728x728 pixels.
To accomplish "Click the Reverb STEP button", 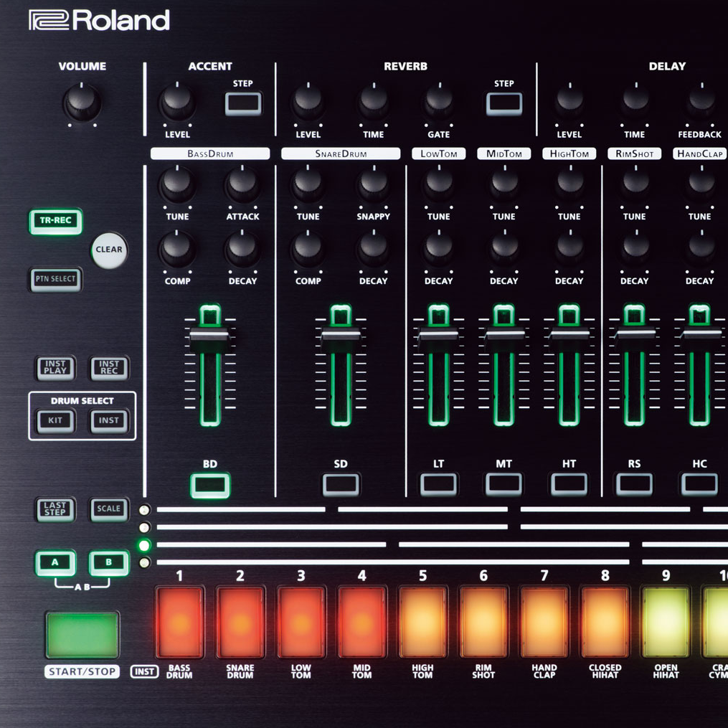I will [x=504, y=104].
